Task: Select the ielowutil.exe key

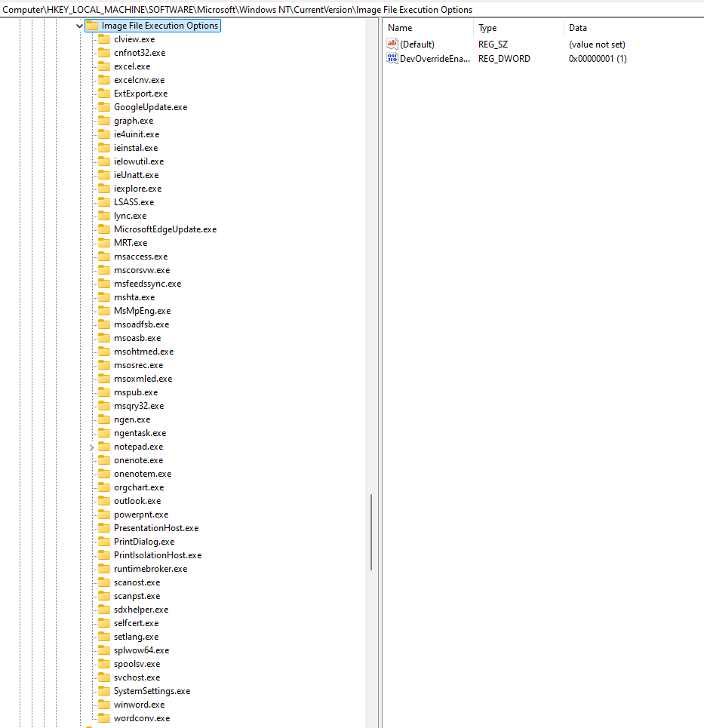Action: (x=139, y=161)
